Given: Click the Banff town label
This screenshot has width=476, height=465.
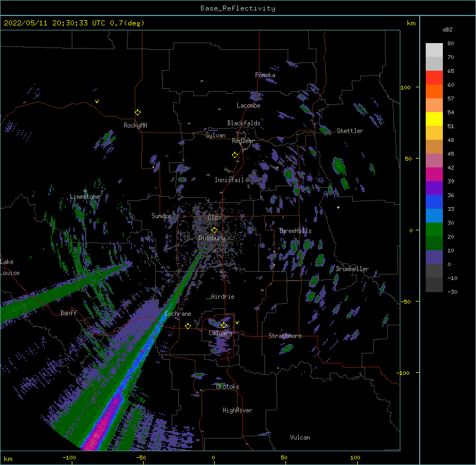Looking at the screenshot, I should pos(68,313).
